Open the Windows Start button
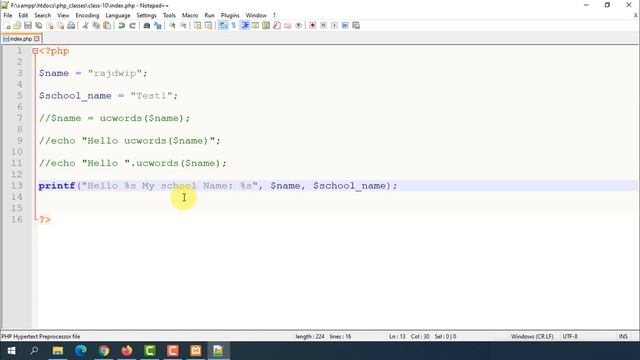Viewport: 640px width, 360px height. pos(11,351)
